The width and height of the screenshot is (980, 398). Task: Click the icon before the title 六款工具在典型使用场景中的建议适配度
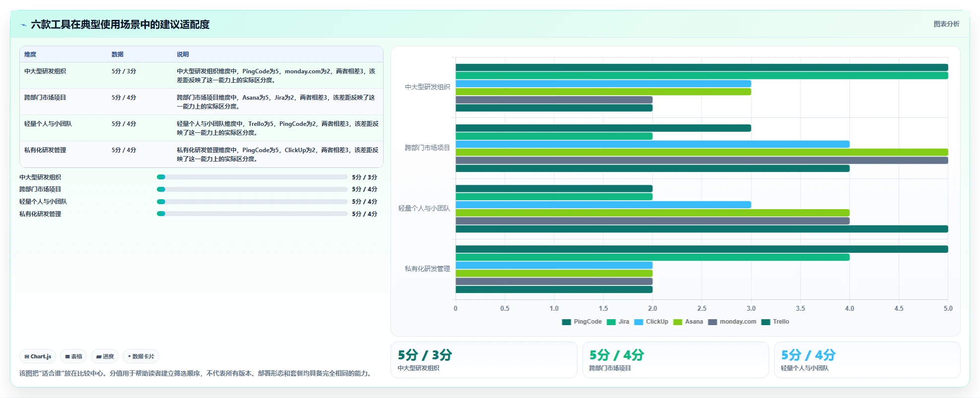tap(23, 25)
